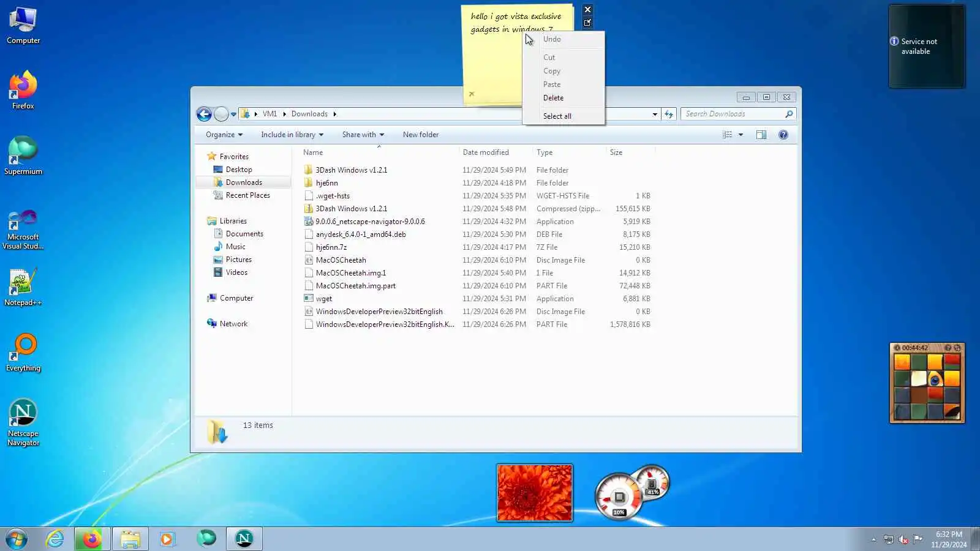980x551 pixels.
Task: Open the Computer desktop icon
Action: pyautogui.click(x=23, y=26)
